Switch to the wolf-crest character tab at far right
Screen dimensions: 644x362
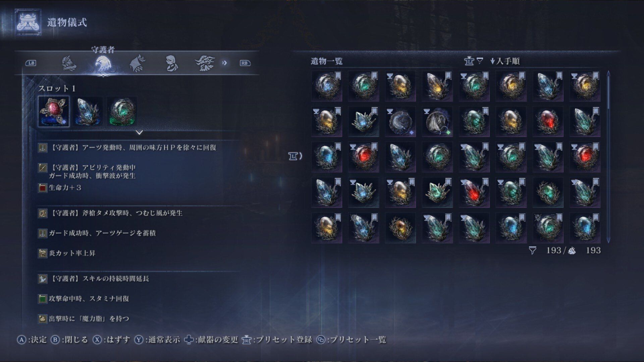click(x=205, y=63)
